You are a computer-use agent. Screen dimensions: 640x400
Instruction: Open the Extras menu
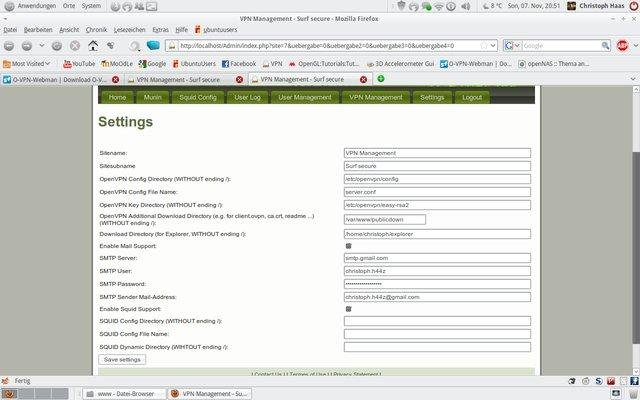click(160, 30)
